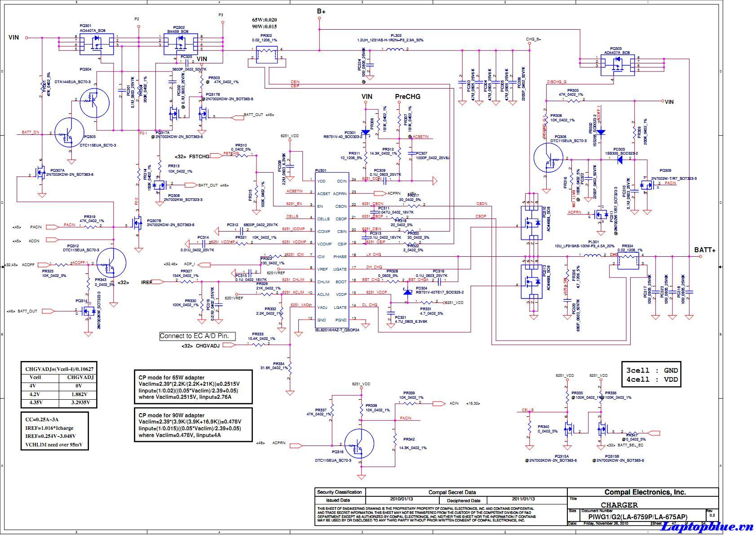Image resolution: width=756 pixels, height=535 pixels.
Task: Click the PQ306 transistor symbol
Action: (548, 159)
